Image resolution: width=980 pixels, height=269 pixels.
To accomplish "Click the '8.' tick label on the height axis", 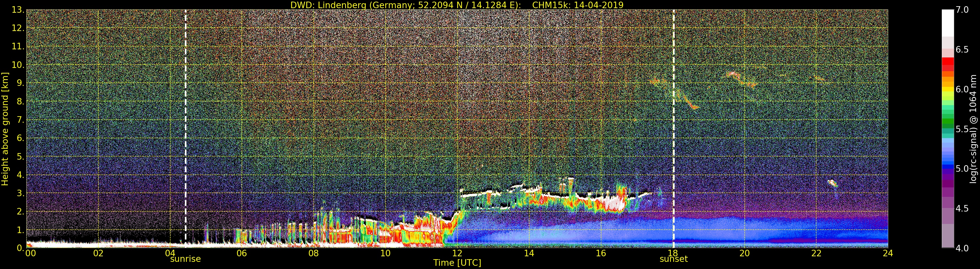I will (x=21, y=102).
